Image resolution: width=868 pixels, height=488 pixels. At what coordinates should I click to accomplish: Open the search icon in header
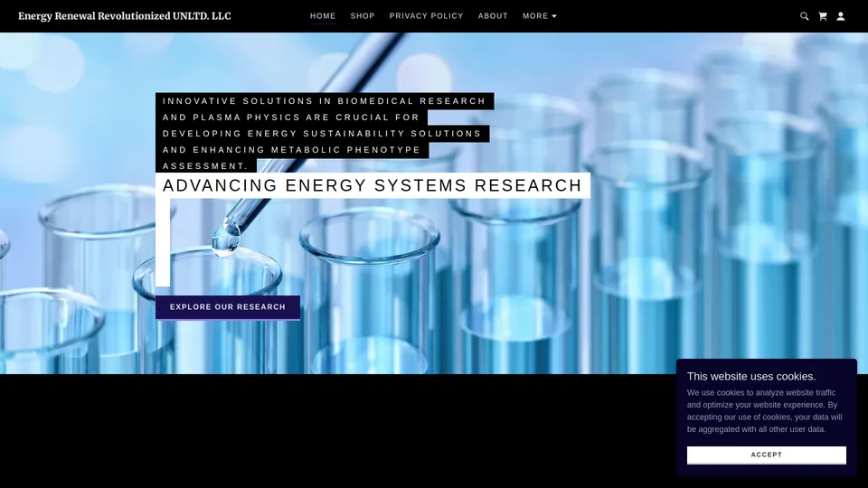click(804, 16)
